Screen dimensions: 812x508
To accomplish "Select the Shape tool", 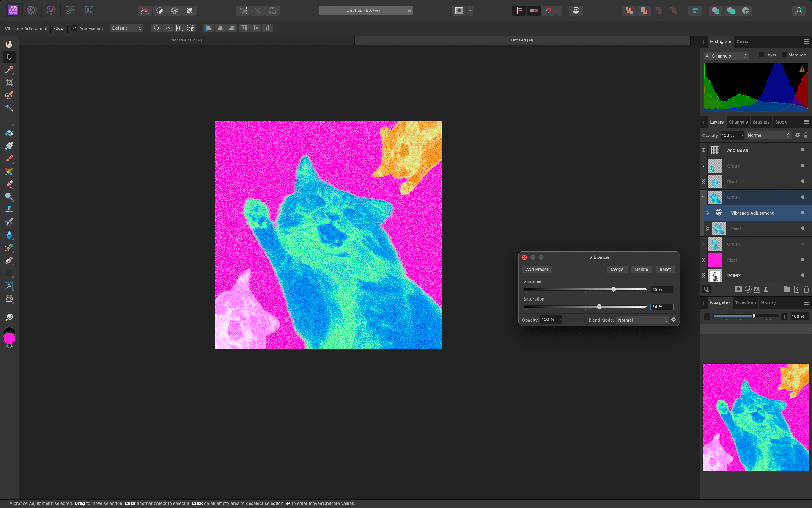I will [9, 273].
